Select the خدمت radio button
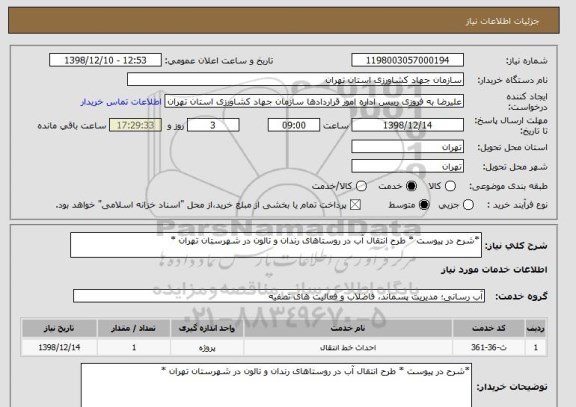 (411, 186)
